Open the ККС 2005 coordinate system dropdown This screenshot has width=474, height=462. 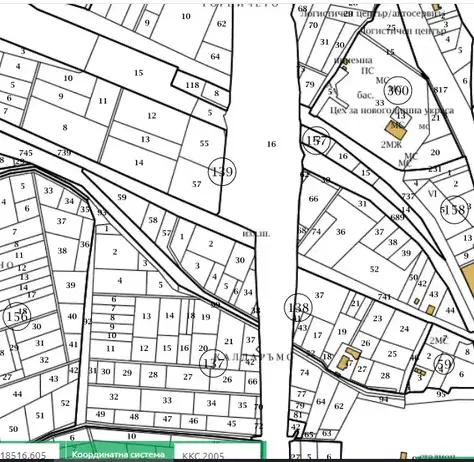click(218, 453)
